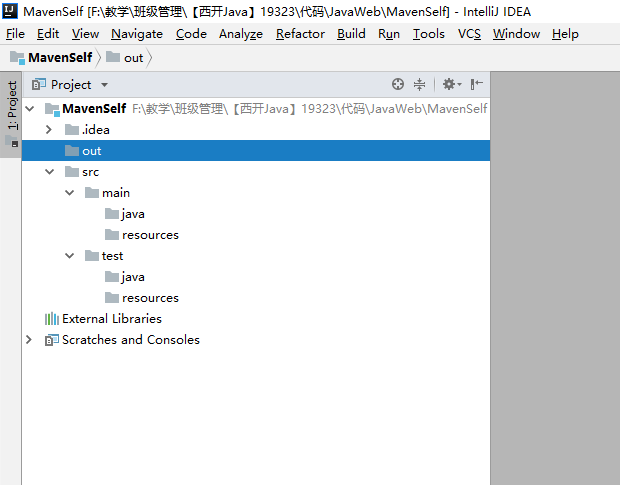Open the Build menu

351,34
